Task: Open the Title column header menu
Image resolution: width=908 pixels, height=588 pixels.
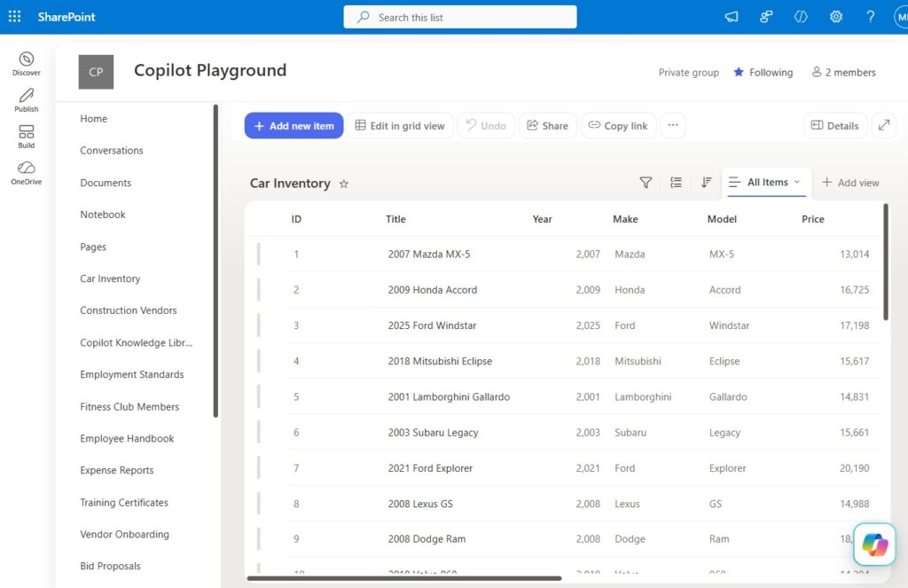Action: click(x=395, y=219)
